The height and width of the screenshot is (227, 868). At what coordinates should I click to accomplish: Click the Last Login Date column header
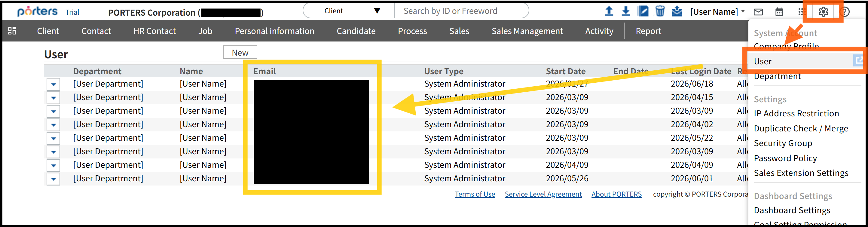click(701, 71)
